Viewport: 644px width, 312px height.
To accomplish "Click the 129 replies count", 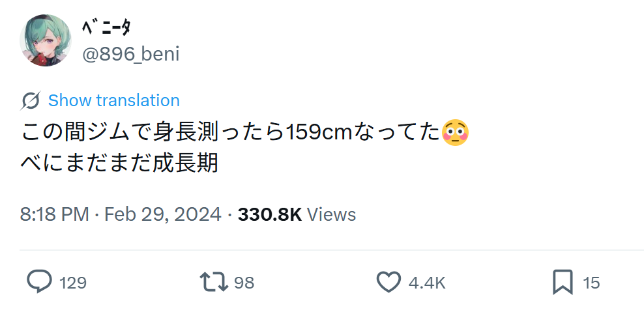I will click(73, 283).
